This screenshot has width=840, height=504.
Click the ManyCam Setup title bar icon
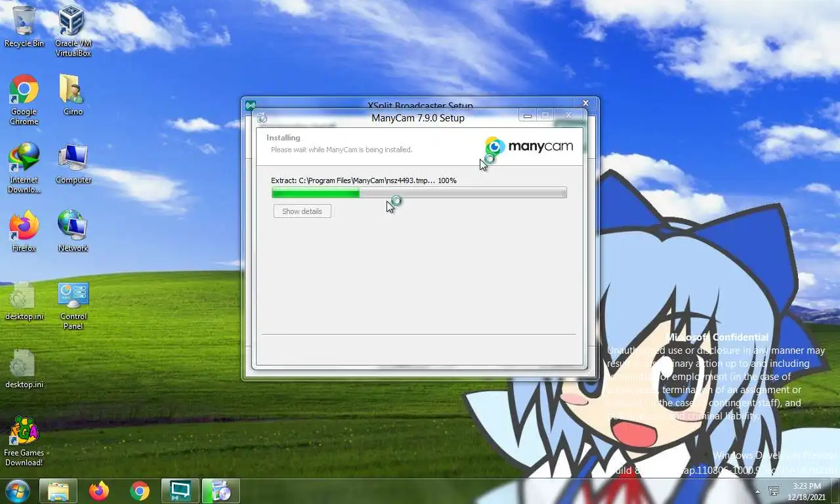(262, 118)
